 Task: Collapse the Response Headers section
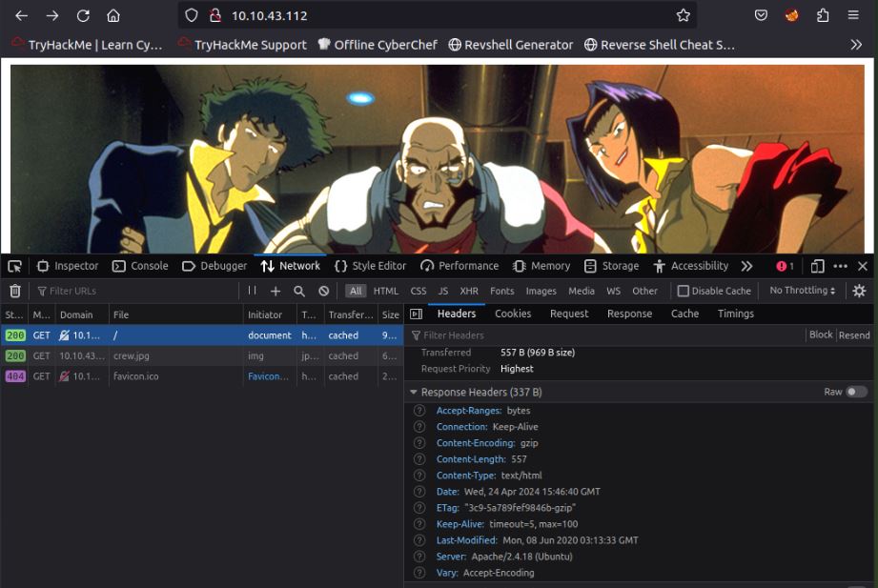414,392
